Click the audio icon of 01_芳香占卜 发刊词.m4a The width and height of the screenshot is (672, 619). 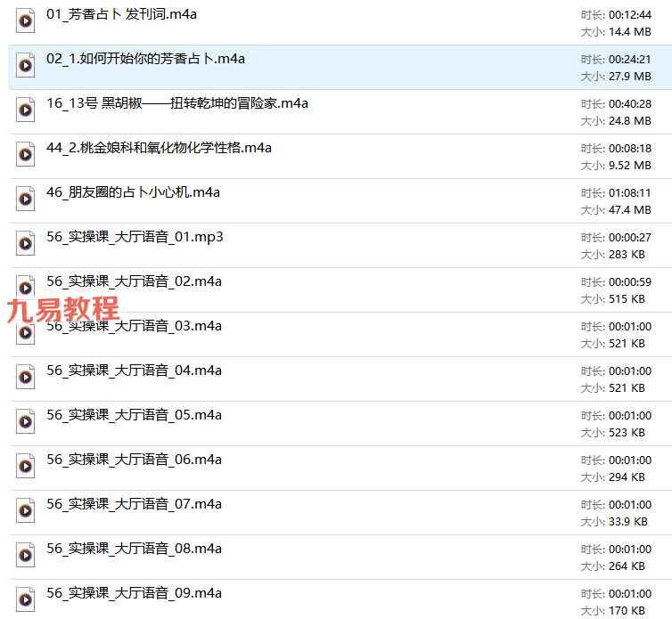tap(25, 21)
